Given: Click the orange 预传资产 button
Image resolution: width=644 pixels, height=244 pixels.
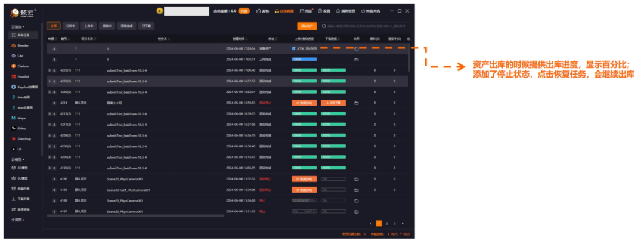Looking at the screenshot, I should pyautogui.click(x=307, y=26).
